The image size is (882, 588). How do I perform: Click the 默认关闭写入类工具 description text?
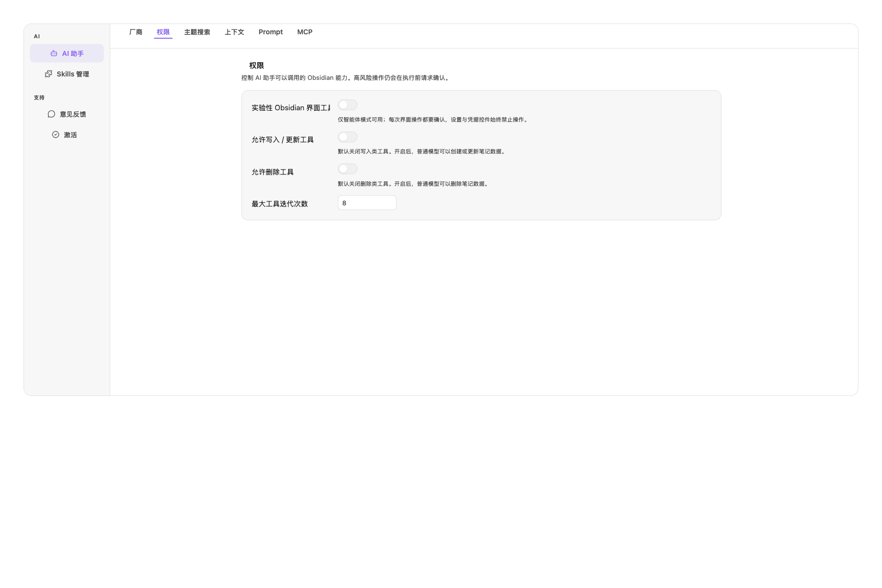click(422, 151)
